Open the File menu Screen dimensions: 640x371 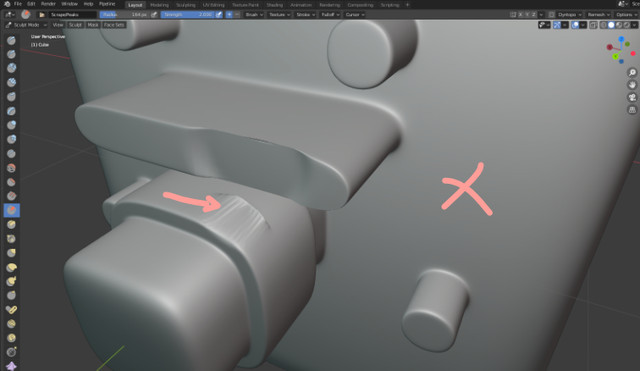(x=18, y=4)
